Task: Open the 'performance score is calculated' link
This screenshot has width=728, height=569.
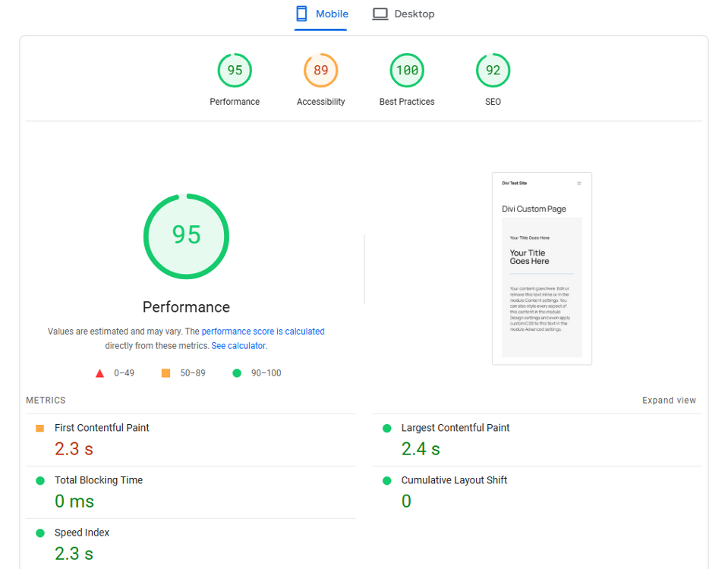Action: pyautogui.click(x=263, y=332)
